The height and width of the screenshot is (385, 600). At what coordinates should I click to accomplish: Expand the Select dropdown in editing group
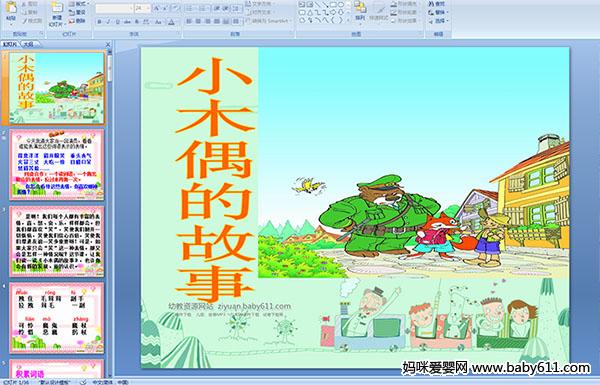pyautogui.click(x=439, y=21)
